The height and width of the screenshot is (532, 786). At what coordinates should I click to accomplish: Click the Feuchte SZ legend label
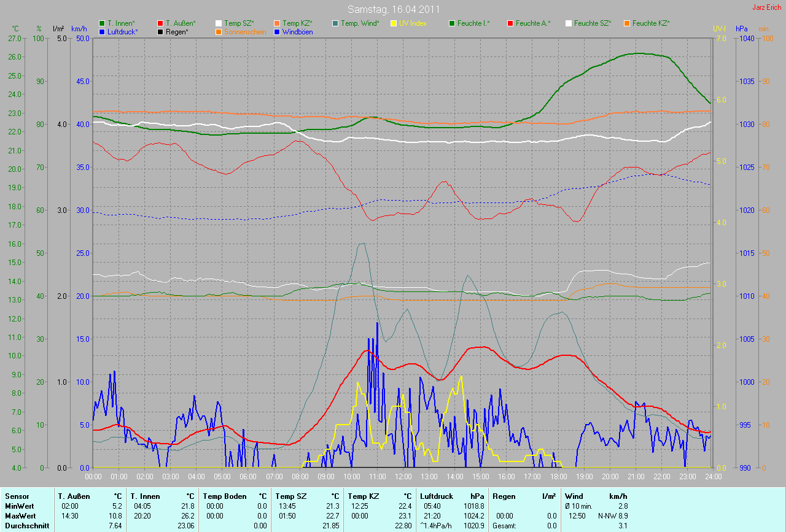tap(591, 23)
